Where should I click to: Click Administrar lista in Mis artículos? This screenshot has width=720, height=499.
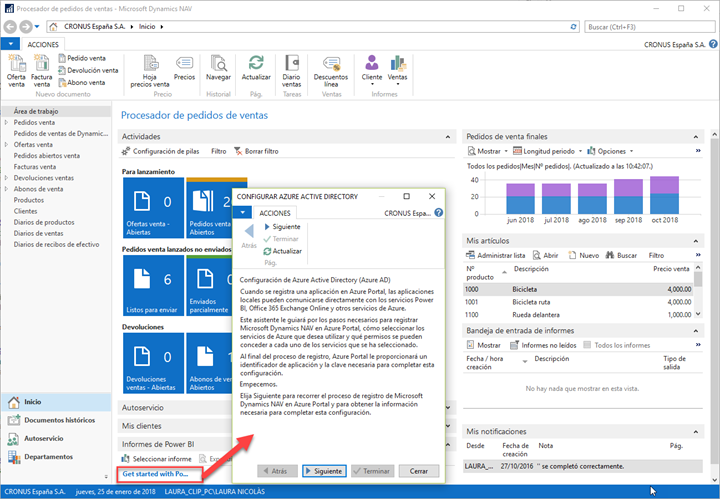(495, 255)
